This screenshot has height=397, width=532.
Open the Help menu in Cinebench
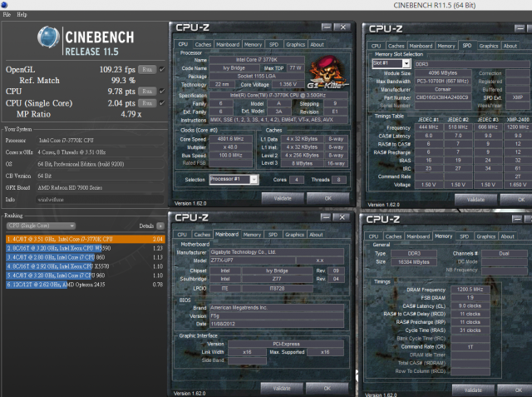click(x=22, y=15)
